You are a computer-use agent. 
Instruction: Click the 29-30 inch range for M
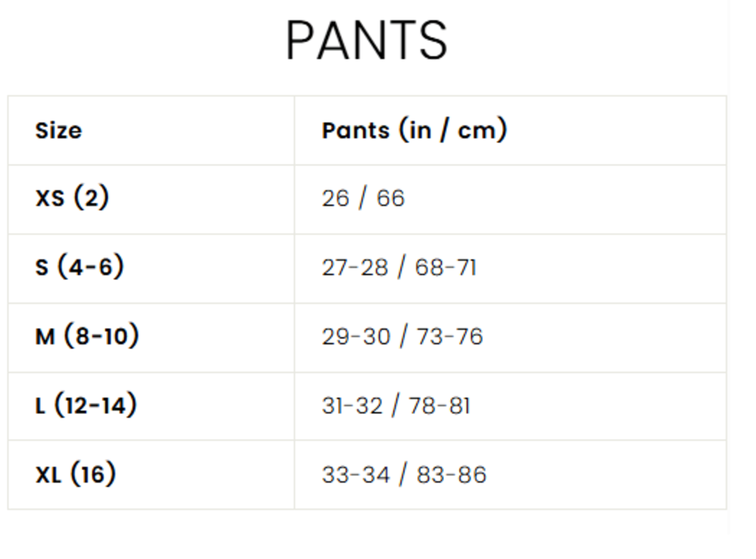tap(356, 336)
